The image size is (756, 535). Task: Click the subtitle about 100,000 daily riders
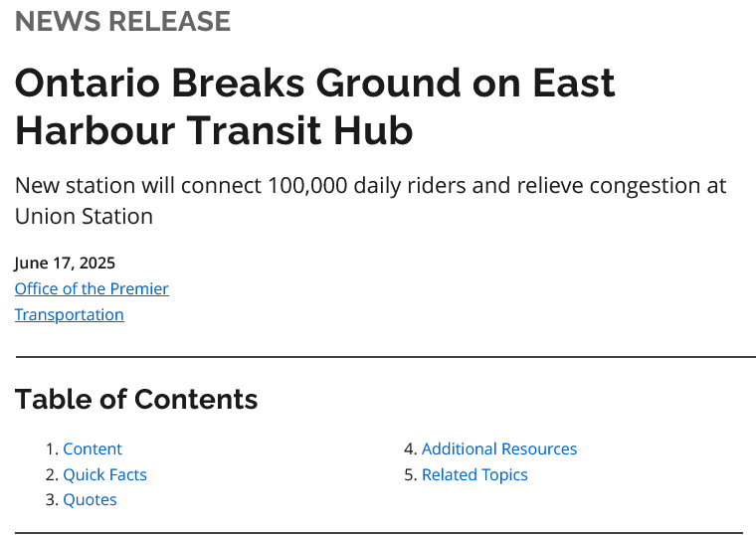(x=370, y=186)
